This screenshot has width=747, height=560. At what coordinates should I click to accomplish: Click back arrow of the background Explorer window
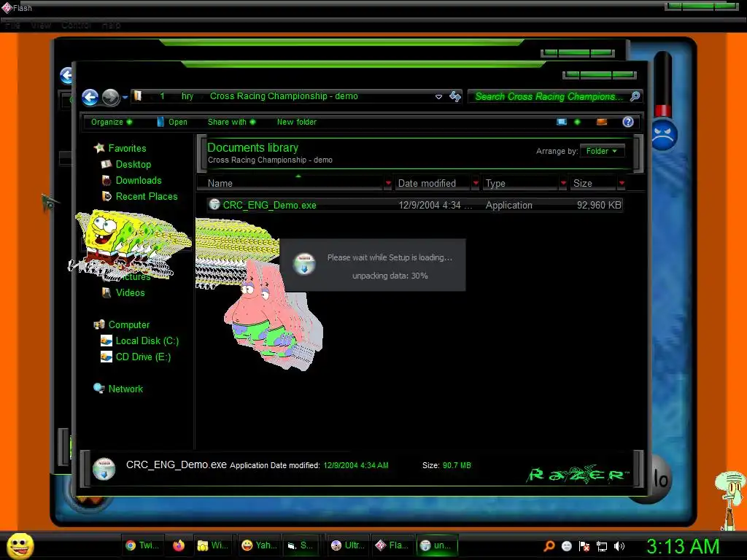point(66,75)
